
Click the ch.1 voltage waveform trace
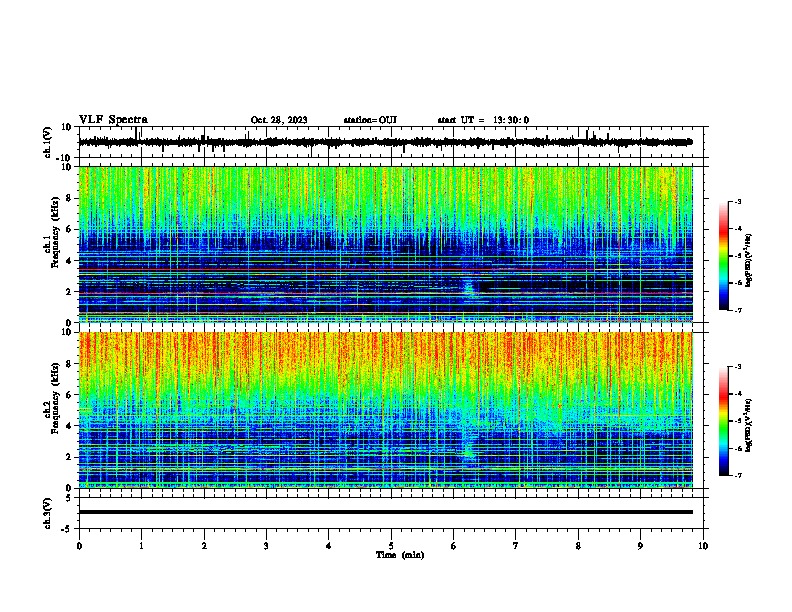point(385,142)
